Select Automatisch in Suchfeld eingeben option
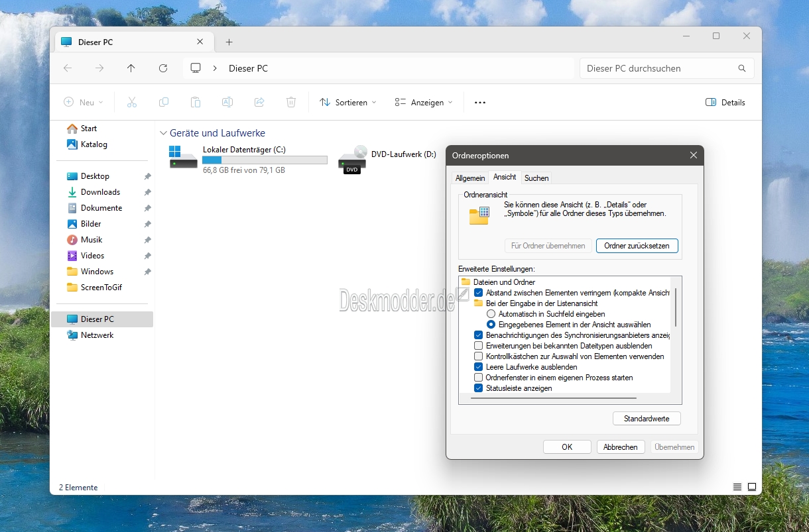The image size is (809, 532). coord(491,314)
